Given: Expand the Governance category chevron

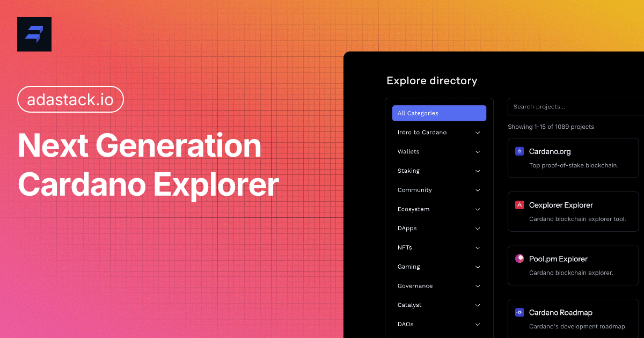Looking at the screenshot, I should pos(478,286).
